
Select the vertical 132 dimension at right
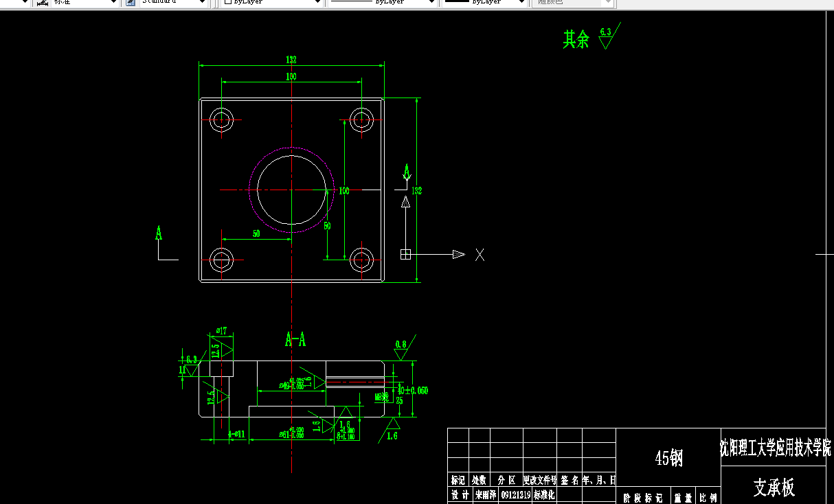[x=417, y=190]
